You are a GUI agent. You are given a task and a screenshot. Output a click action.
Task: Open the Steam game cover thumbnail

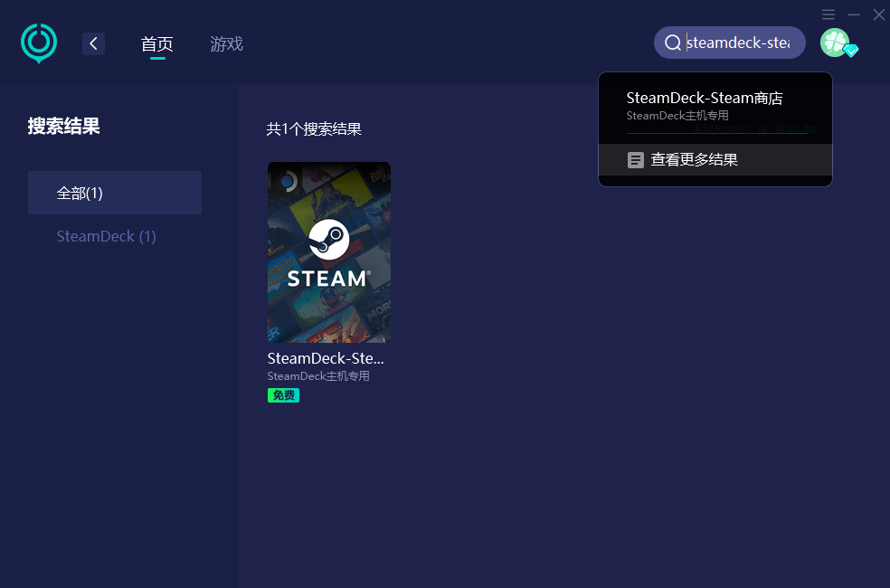(x=329, y=252)
